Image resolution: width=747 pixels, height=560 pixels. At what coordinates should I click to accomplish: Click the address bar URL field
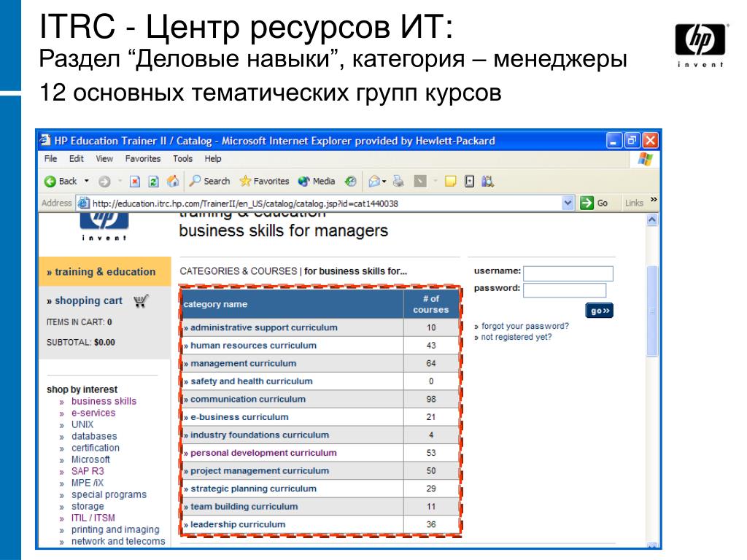click(x=325, y=203)
